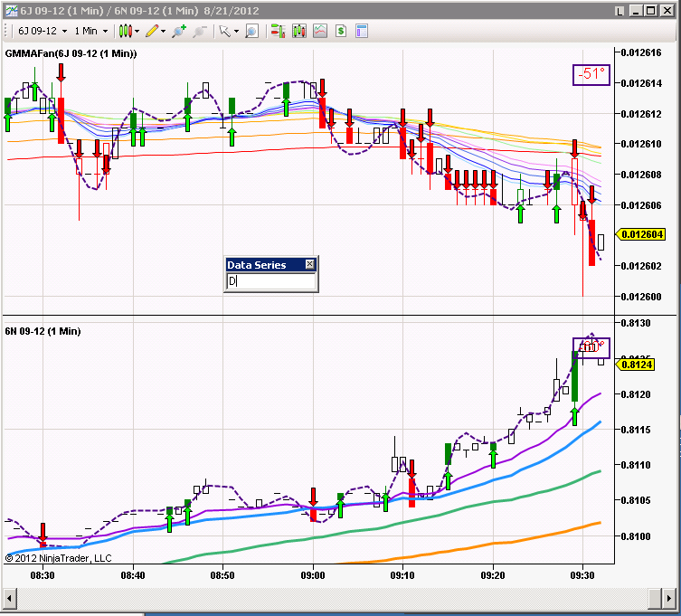Click the chart window title icon
This screenshot has height=616, width=681.
click(x=11, y=10)
